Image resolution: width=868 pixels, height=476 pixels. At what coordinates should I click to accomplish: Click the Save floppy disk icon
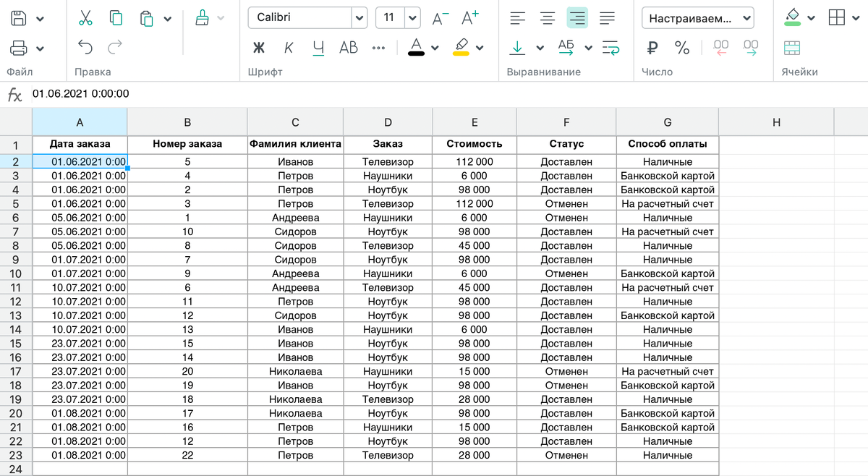pyautogui.click(x=20, y=17)
